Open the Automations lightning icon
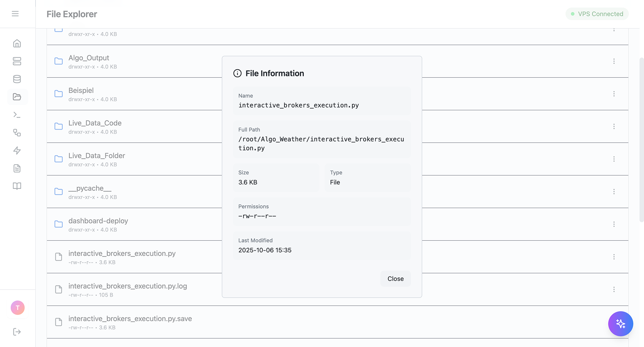This screenshot has height=347, width=644. point(17,151)
